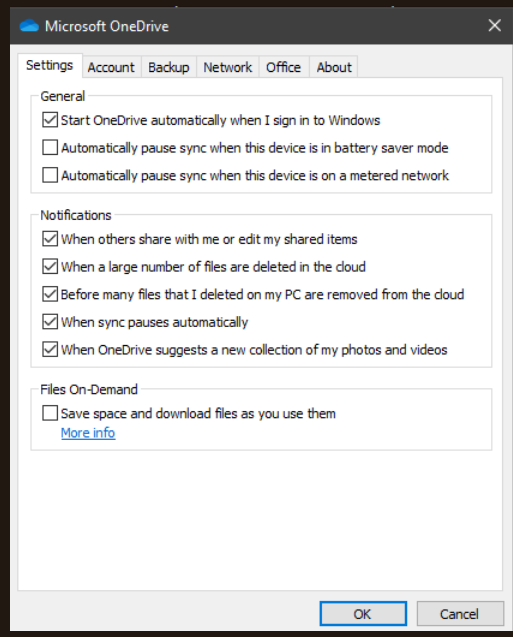Enable Save space and download files option
The image size is (513, 637).
click(x=50, y=414)
